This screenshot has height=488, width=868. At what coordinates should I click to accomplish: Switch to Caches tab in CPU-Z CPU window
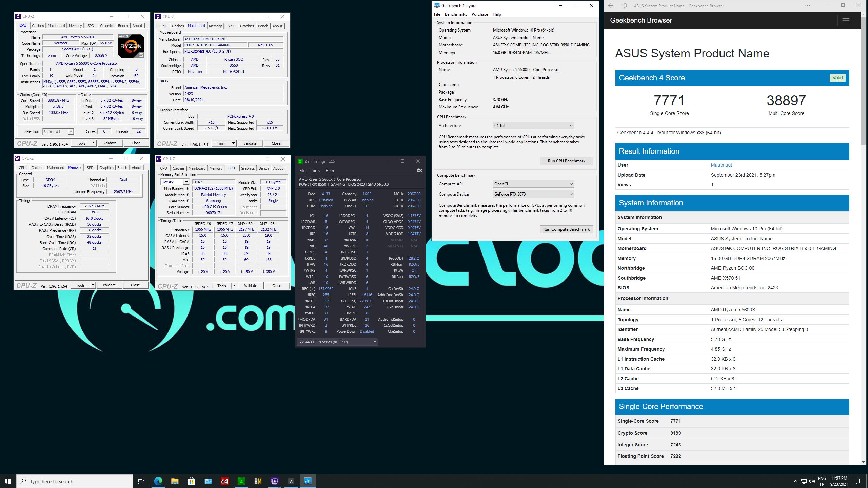click(38, 26)
